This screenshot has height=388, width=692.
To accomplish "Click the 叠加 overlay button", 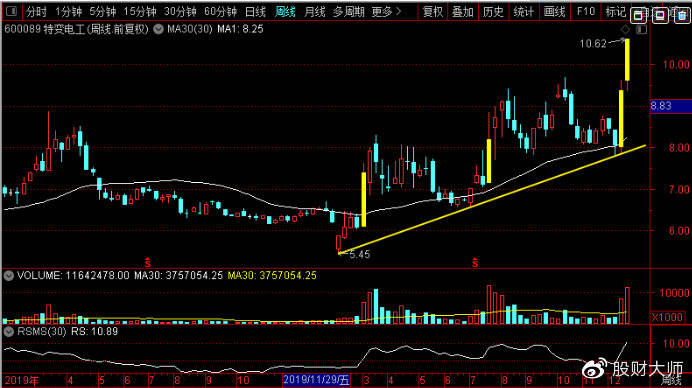I will (463, 12).
